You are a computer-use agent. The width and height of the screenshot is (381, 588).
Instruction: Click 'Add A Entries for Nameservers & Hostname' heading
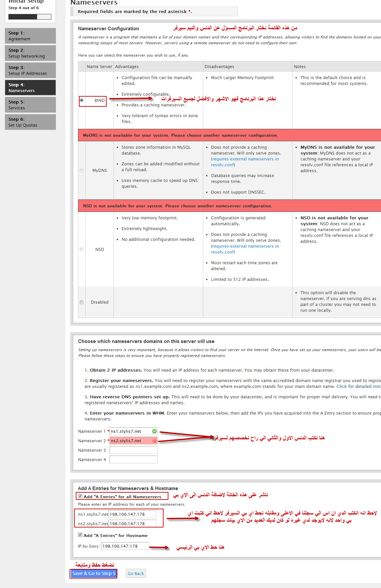pyautogui.click(x=128, y=488)
